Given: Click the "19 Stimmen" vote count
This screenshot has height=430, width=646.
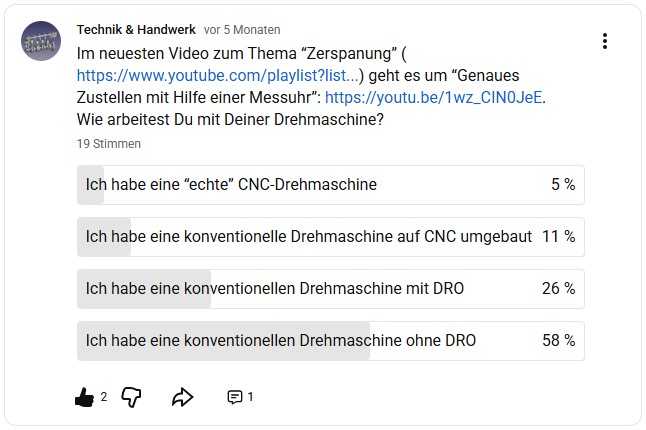Looking at the screenshot, I should [x=109, y=144].
